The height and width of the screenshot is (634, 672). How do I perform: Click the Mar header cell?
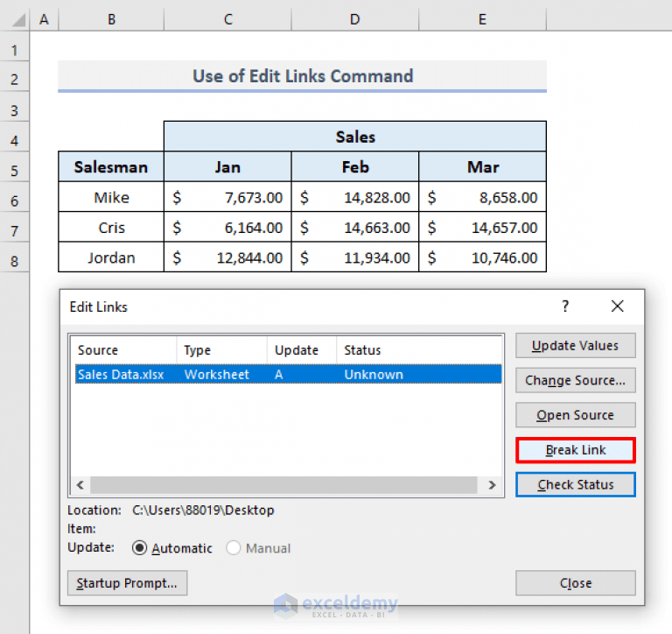pyautogui.click(x=483, y=166)
